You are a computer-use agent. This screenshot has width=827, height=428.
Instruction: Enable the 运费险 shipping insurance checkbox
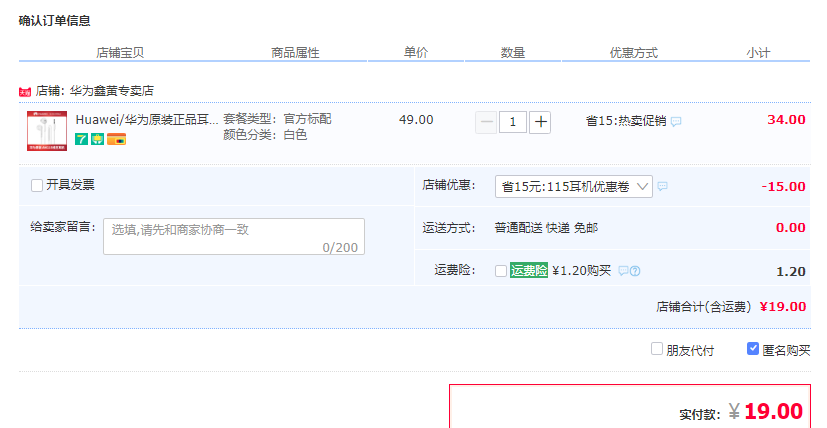(501, 271)
